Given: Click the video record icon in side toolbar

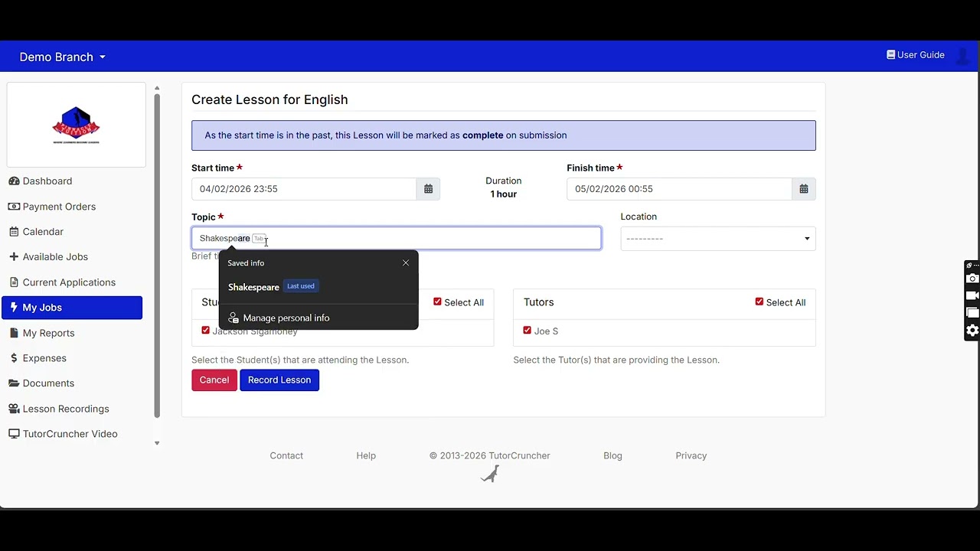Looking at the screenshot, I should (x=972, y=295).
